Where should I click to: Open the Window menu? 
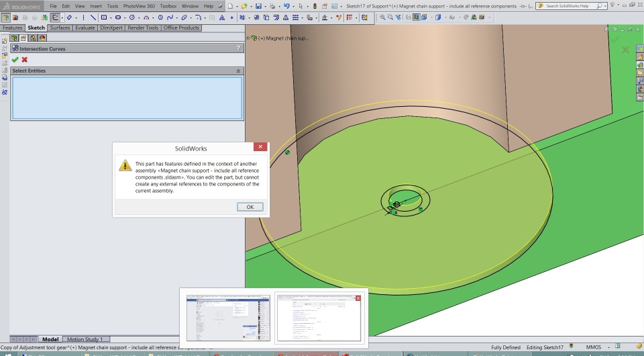[x=190, y=6]
